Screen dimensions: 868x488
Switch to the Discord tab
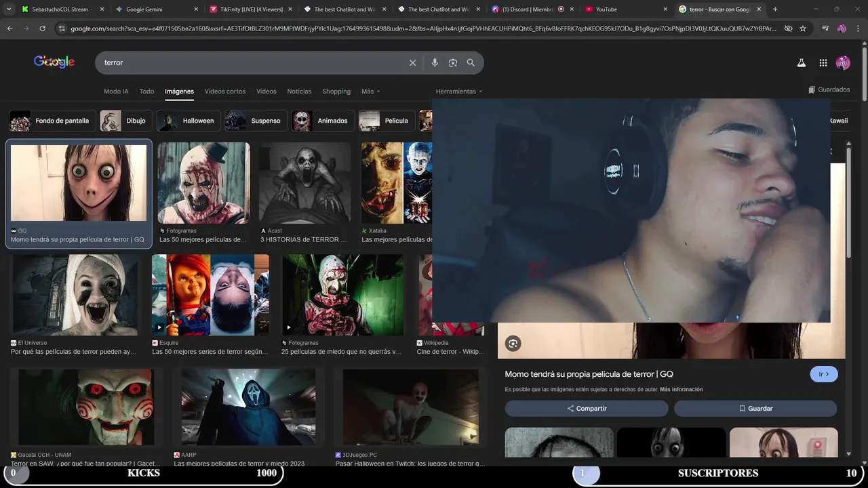[x=533, y=9]
